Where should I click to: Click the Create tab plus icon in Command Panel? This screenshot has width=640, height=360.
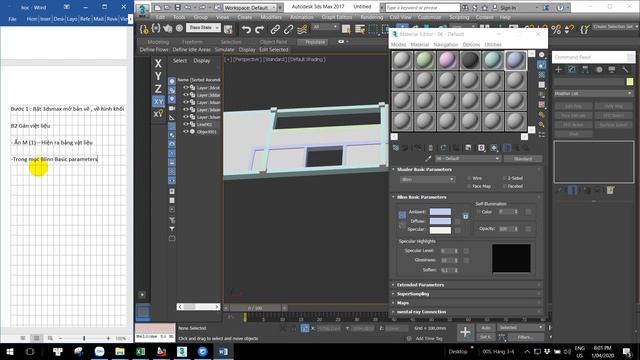click(x=559, y=70)
